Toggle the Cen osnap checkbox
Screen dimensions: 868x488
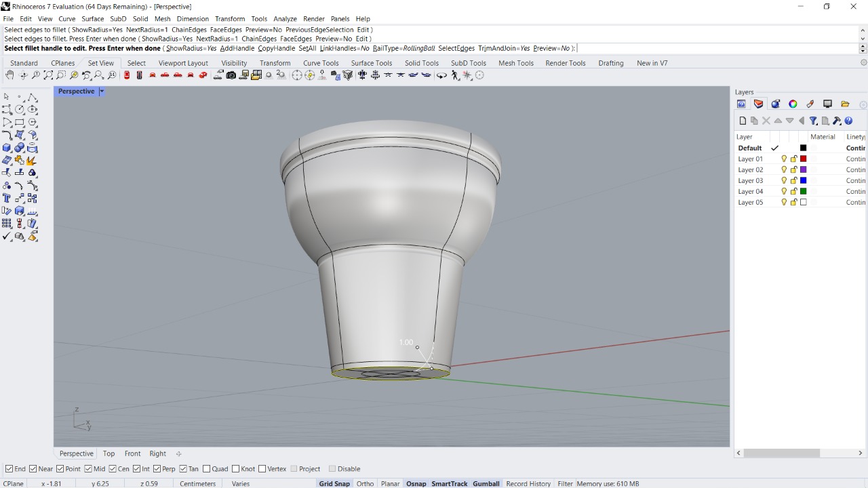[x=112, y=469]
